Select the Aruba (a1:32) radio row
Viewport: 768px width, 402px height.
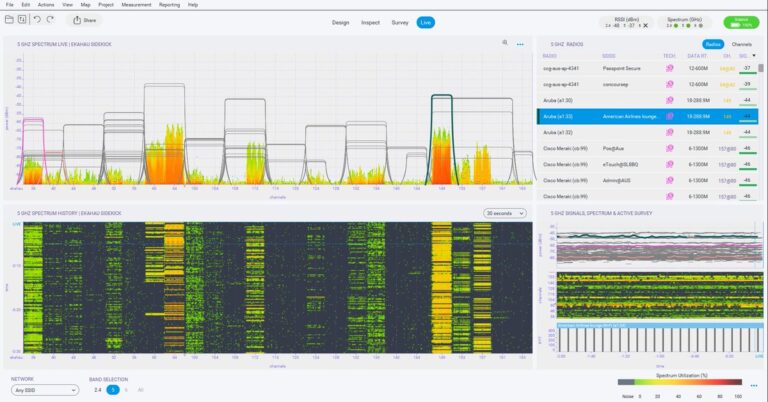pyautogui.click(x=648, y=132)
